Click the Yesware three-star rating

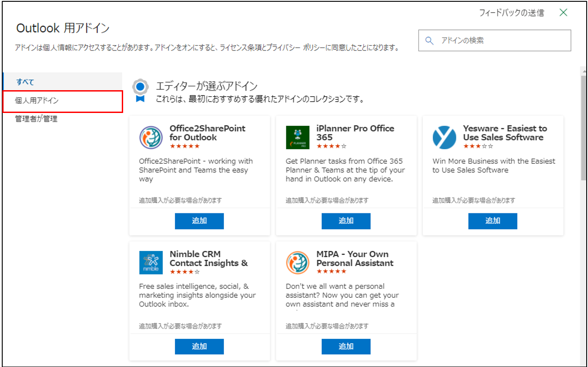point(478,146)
